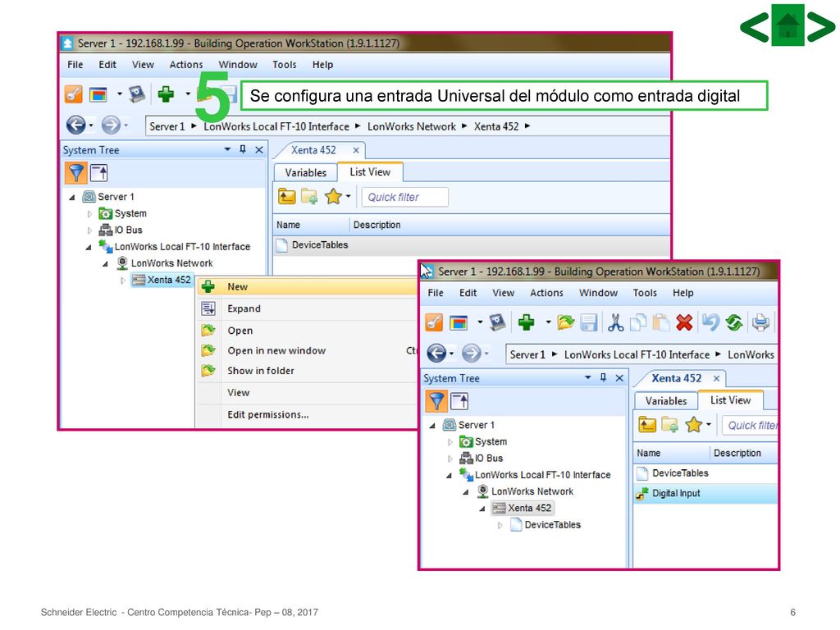This screenshot has width=840, height=630.
Task: Collapse Xenta 452 node in front window tree
Action: [x=482, y=509]
